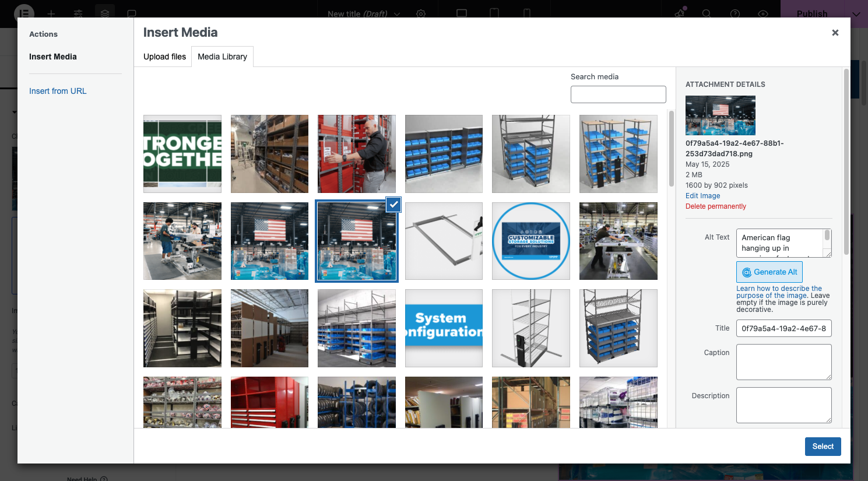Select the brown mobile shelving thumbnail
This screenshot has height=481, width=868.
pyautogui.click(x=269, y=328)
